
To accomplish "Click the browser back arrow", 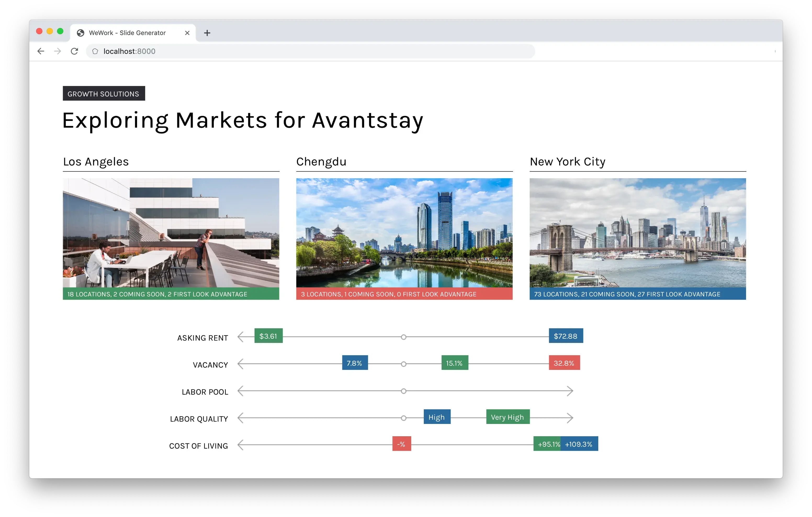I will click(41, 51).
